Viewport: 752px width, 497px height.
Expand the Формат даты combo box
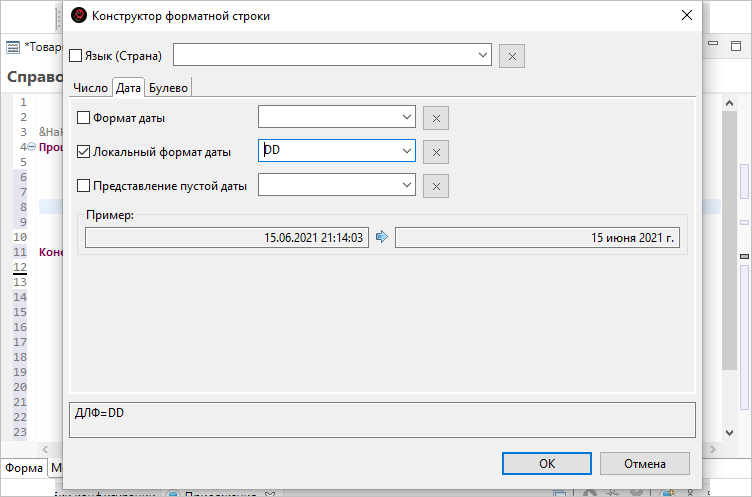click(x=407, y=117)
